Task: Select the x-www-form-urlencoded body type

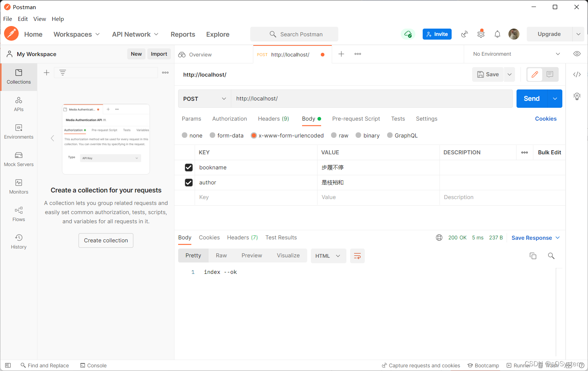Action: [x=254, y=135]
